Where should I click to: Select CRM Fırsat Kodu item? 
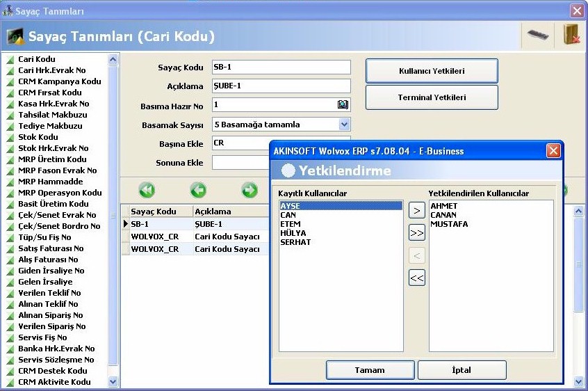coord(49,93)
